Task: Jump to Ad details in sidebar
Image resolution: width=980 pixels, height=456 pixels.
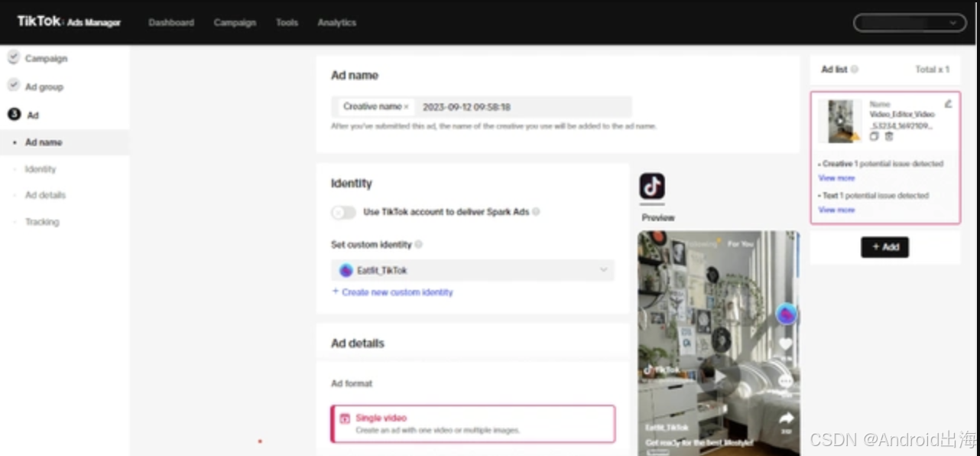Action: pos(45,195)
